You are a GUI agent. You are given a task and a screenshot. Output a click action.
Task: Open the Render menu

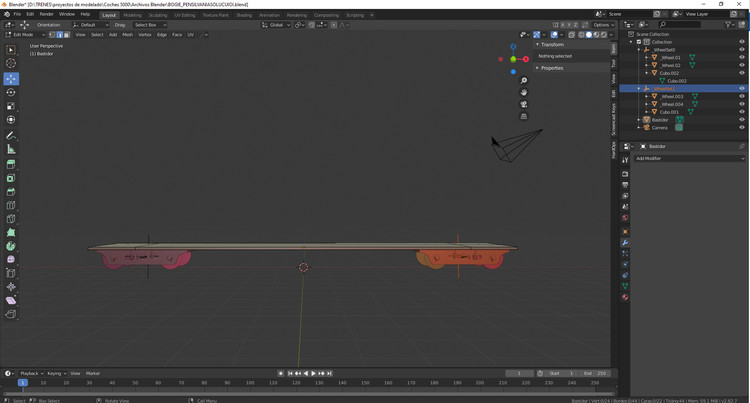pos(46,14)
